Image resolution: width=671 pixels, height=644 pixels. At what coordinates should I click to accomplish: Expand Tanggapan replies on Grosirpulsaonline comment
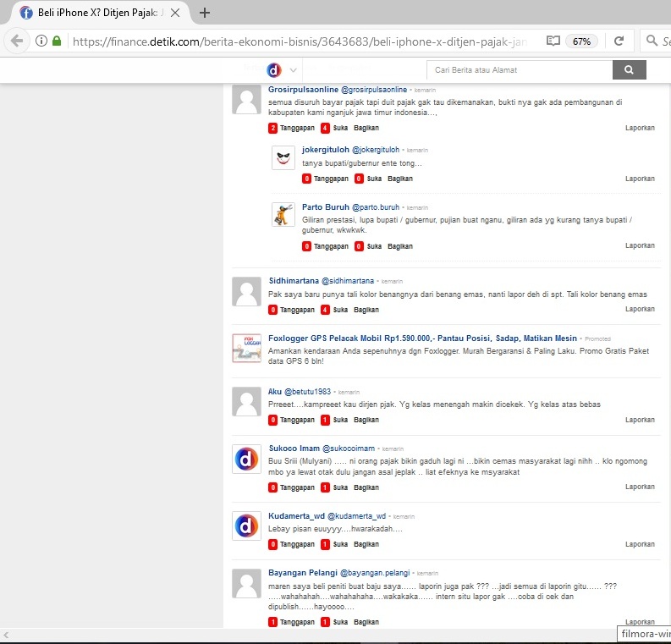coord(292,128)
